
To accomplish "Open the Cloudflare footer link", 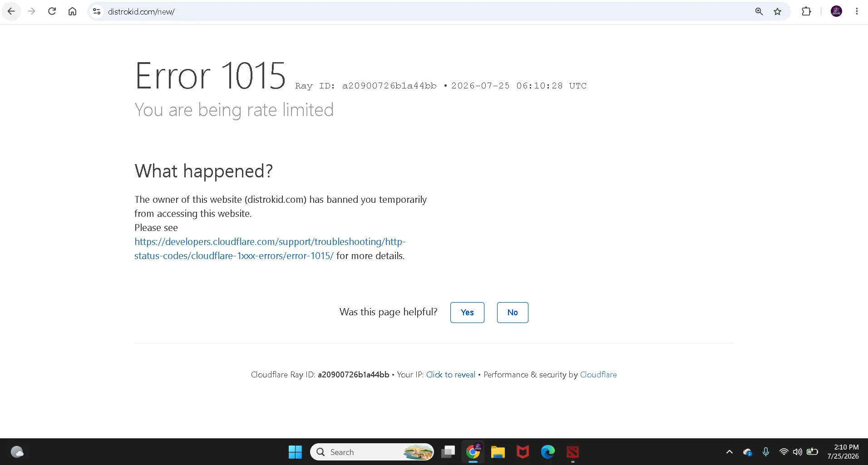I will (x=598, y=375).
